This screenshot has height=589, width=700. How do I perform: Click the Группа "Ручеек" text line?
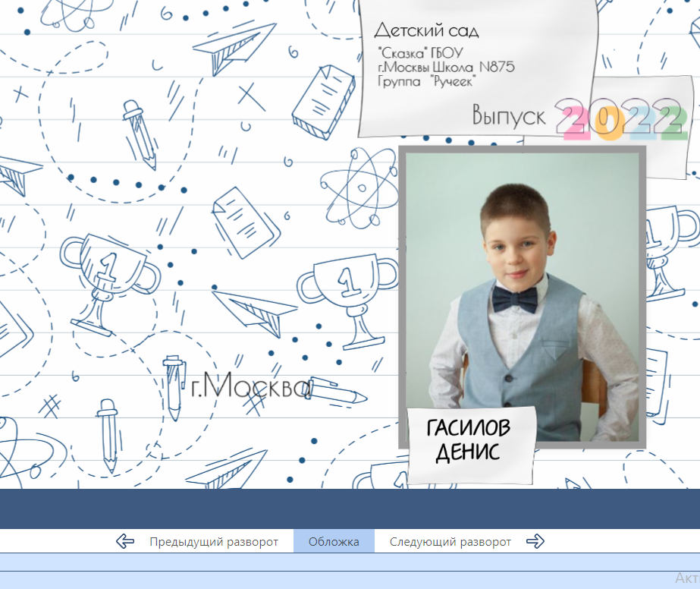[425, 80]
